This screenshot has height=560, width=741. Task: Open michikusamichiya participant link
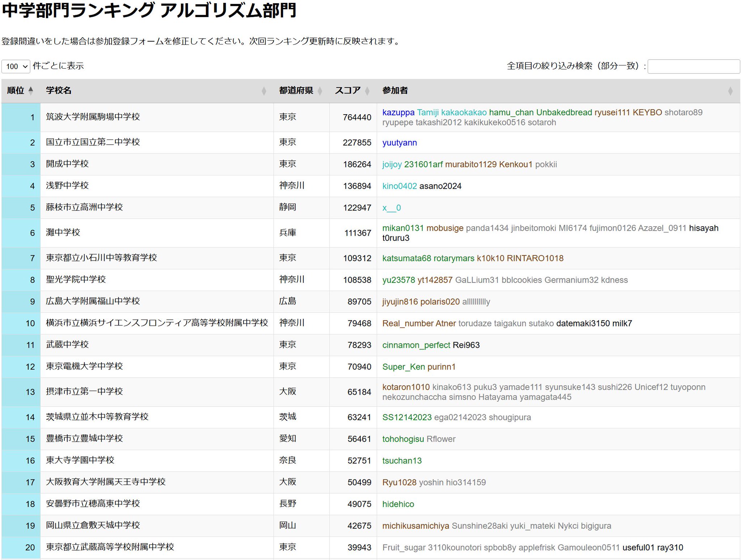(416, 526)
